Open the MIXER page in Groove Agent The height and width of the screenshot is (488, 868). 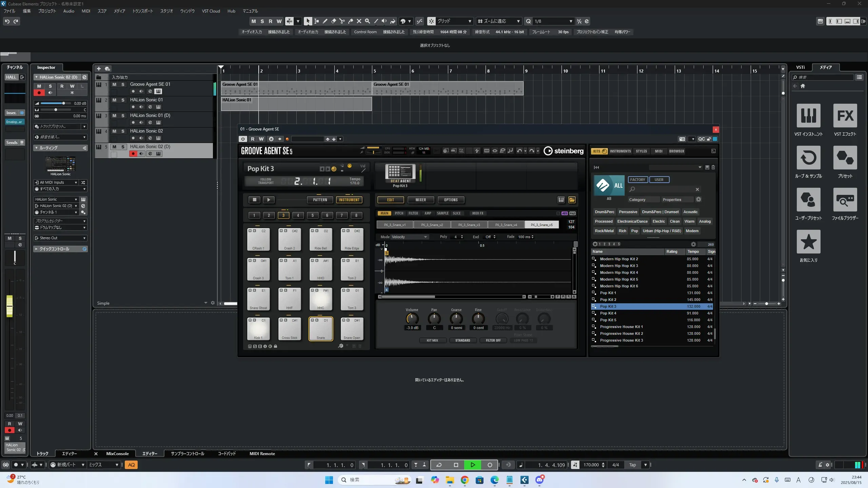pos(420,200)
